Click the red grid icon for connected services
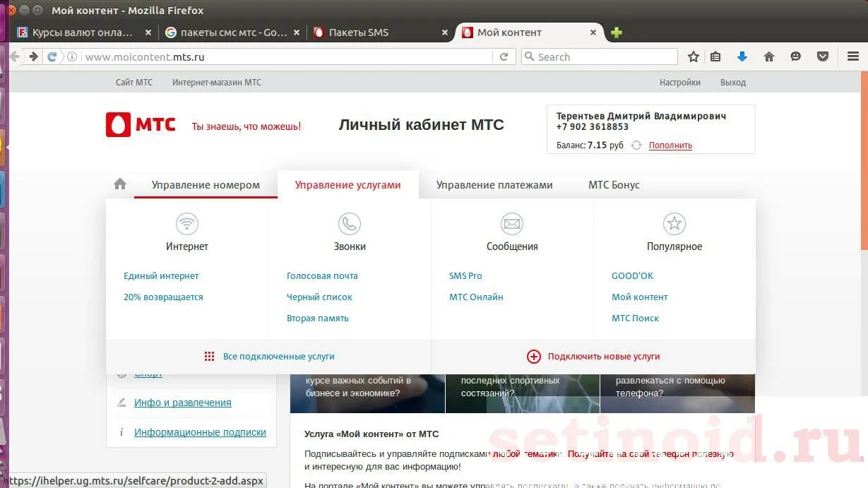 209,357
